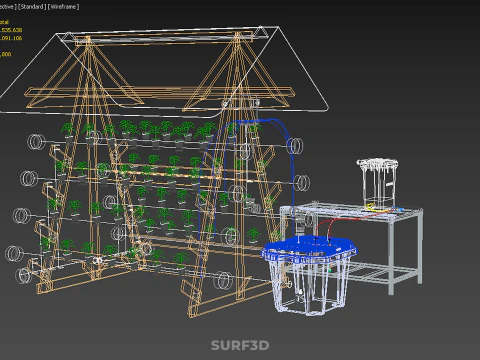Open the Perspective view label menu
The width and height of the screenshot is (480, 360).
point(7,7)
